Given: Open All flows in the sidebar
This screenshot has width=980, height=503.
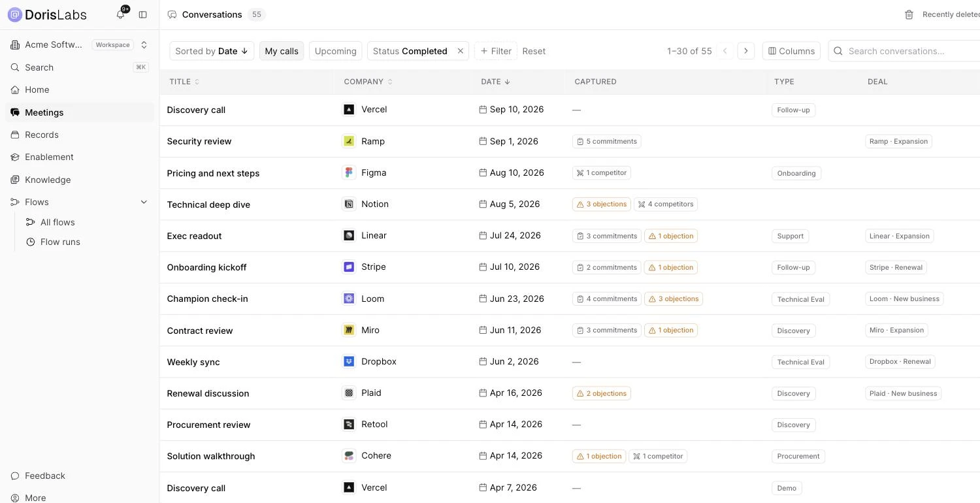Looking at the screenshot, I should 87,222.
